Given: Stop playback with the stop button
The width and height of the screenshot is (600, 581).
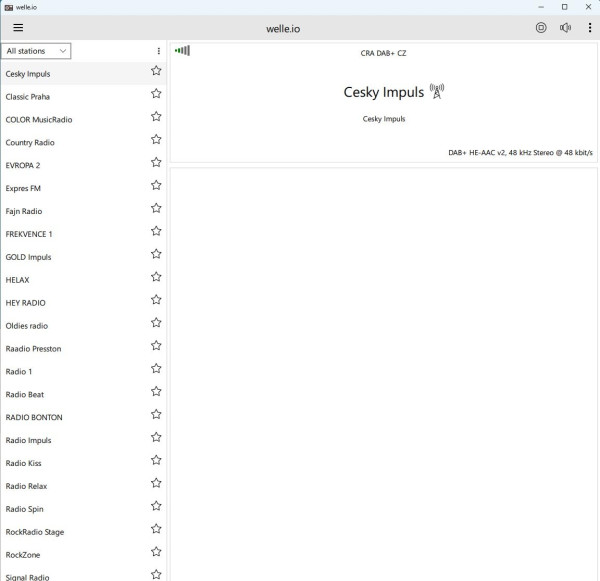Looking at the screenshot, I should pos(541,28).
